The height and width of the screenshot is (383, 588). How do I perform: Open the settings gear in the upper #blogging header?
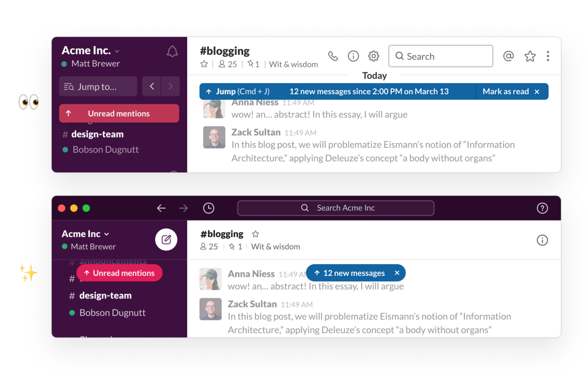(x=373, y=56)
